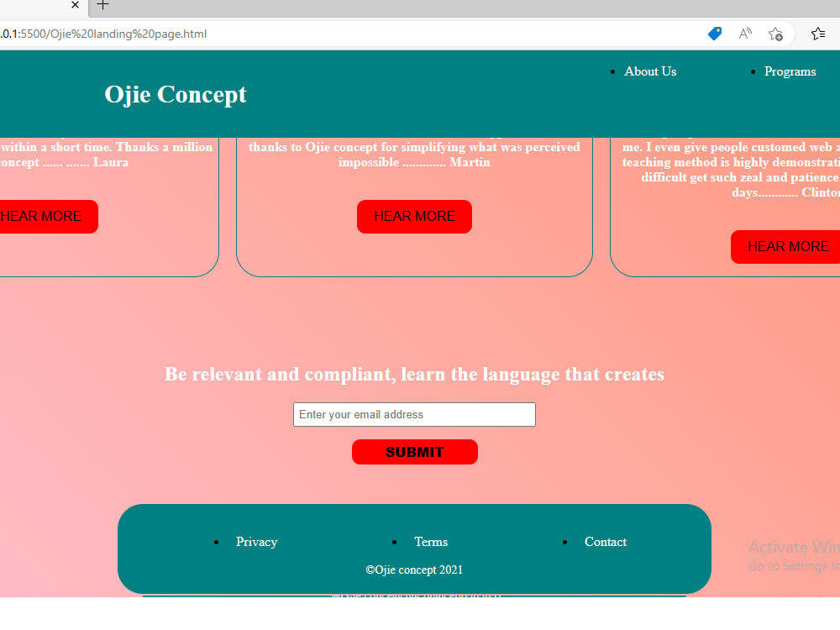The image size is (840, 630).
Task: Open the Privacy footer link
Action: (256, 542)
